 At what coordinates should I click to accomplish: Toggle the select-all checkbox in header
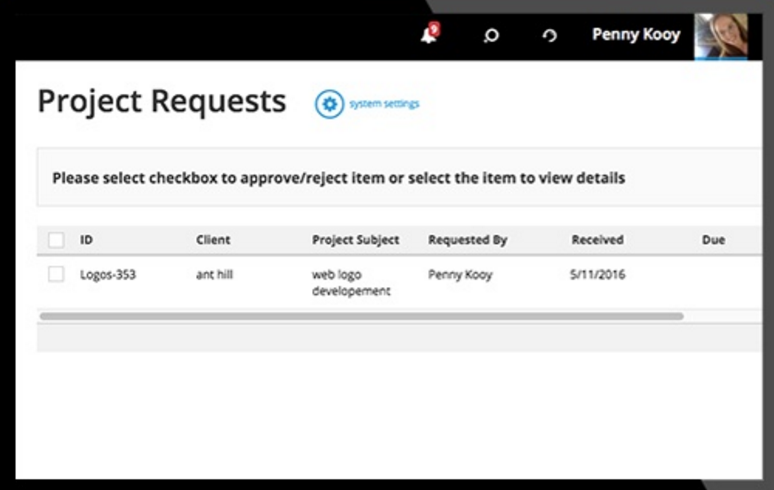56,240
